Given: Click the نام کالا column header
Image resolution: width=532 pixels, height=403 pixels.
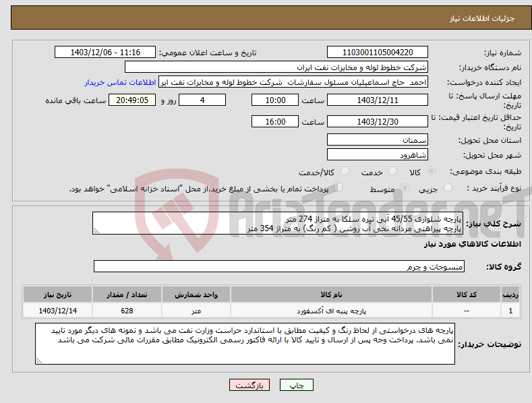Looking at the screenshot, I should coord(331,294).
